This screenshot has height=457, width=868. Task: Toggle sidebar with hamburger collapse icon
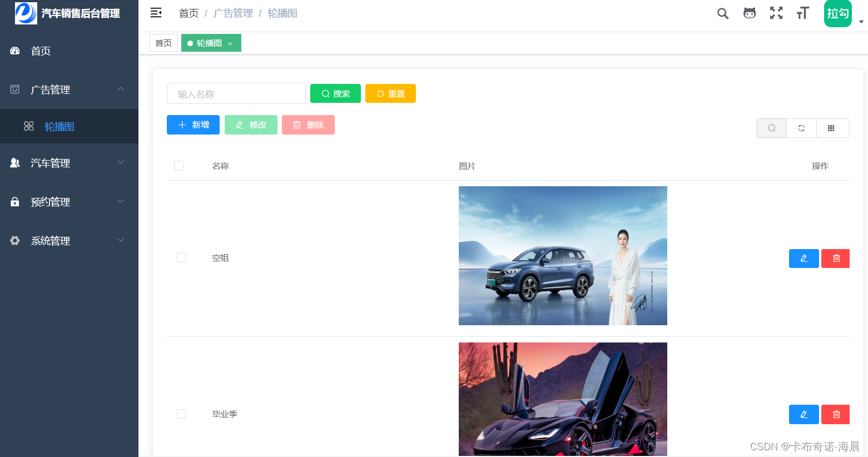pyautogui.click(x=156, y=13)
